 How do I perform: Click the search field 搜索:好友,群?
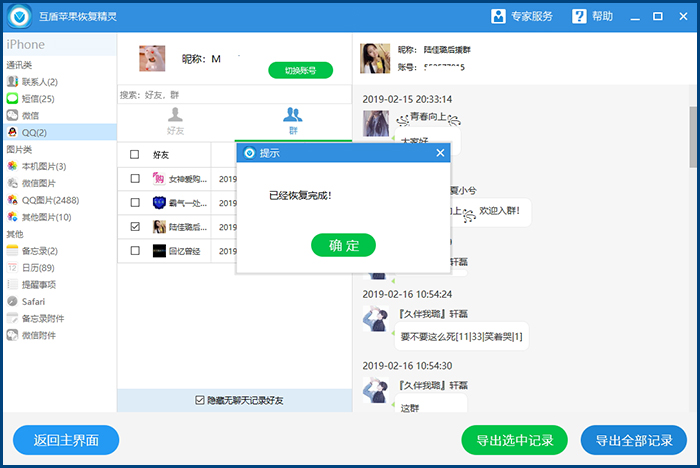[235, 95]
